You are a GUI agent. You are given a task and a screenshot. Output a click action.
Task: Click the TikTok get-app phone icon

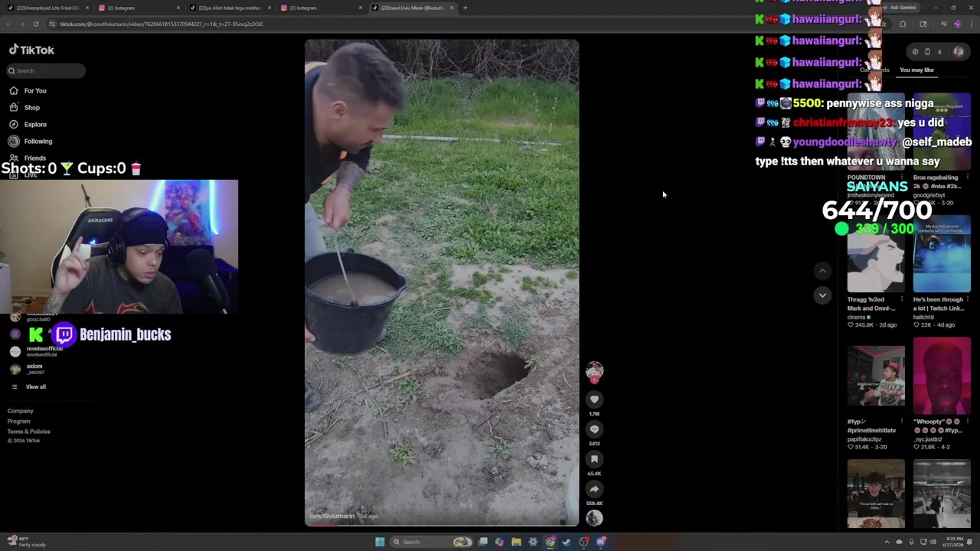[927, 52]
